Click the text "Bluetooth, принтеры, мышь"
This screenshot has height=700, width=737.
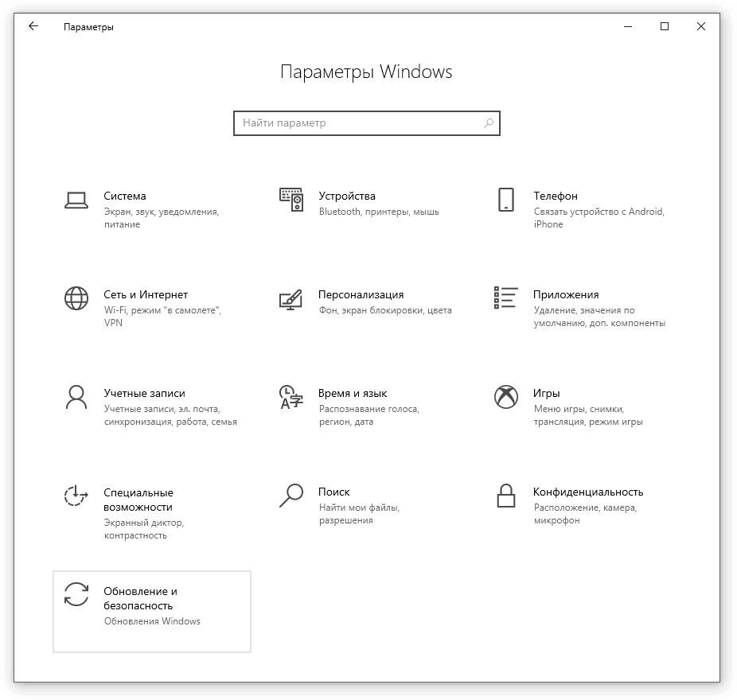(x=379, y=212)
